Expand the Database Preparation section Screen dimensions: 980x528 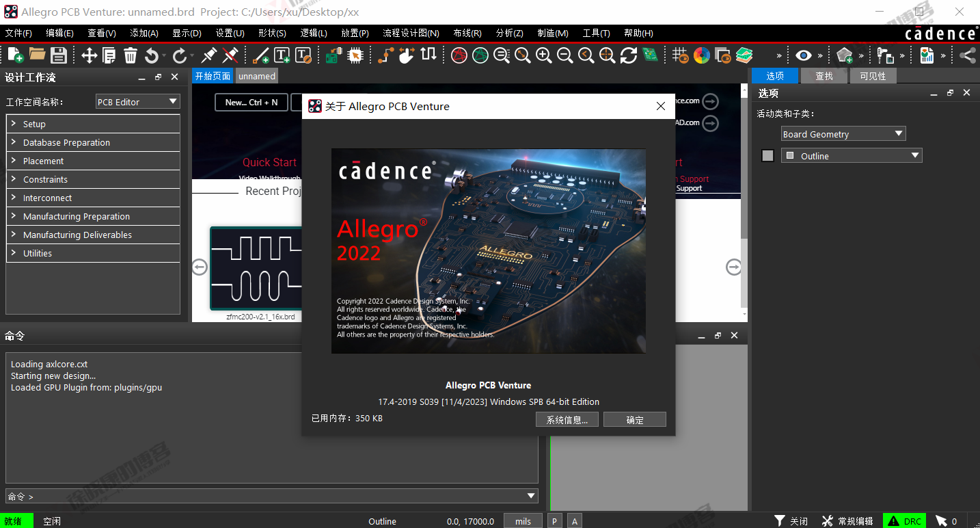point(93,142)
